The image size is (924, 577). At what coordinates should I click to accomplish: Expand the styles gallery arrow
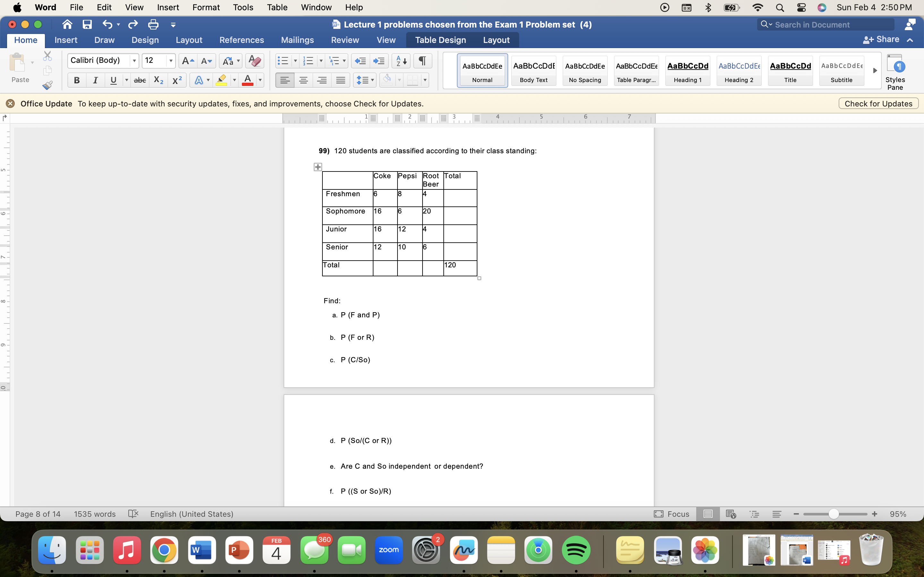[875, 71]
